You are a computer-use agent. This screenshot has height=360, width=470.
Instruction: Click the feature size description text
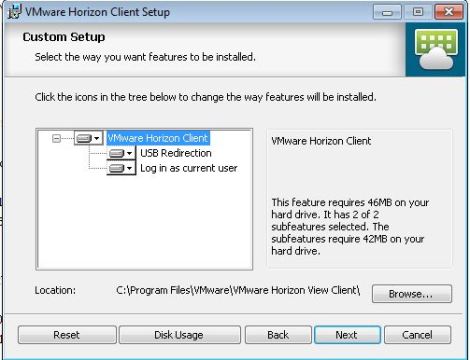tap(350, 227)
